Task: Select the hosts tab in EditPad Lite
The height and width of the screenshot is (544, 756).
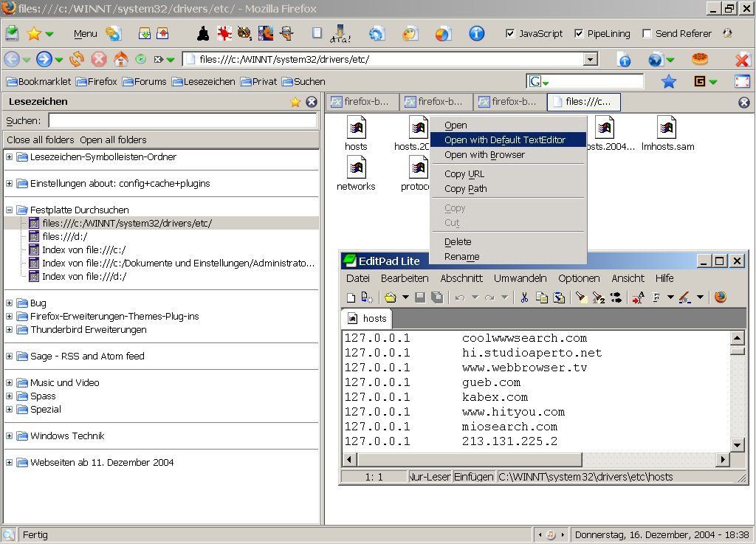Action: click(367, 318)
